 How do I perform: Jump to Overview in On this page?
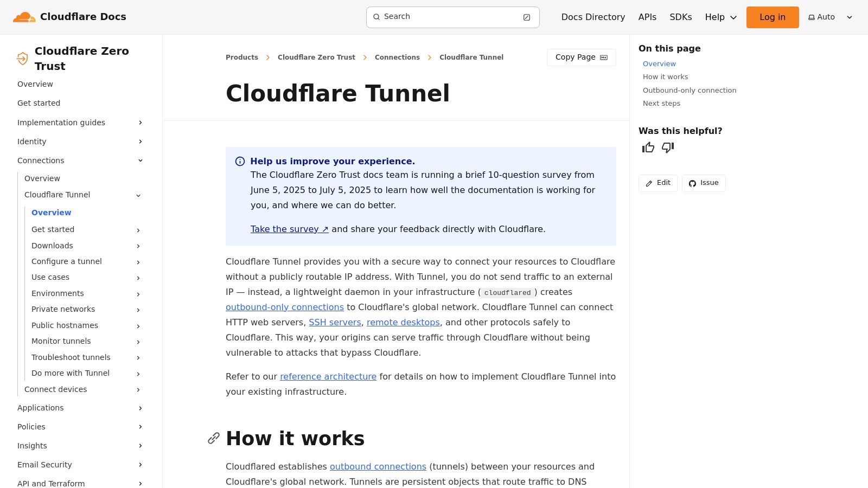coord(659,64)
